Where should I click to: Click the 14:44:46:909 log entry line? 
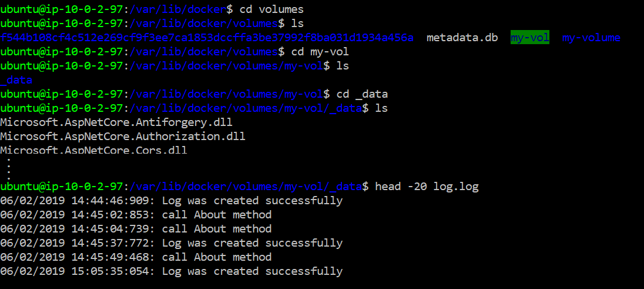tap(171, 201)
